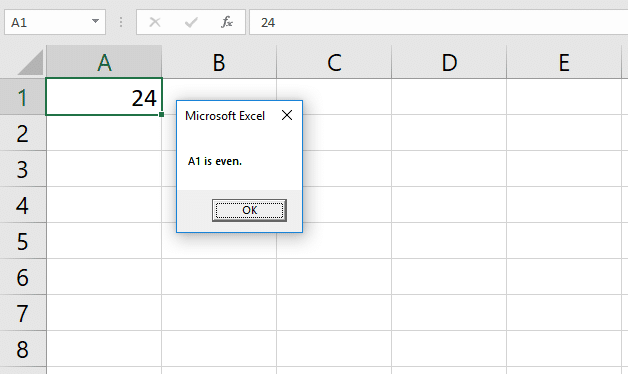This screenshot has width=628, height=374.
Task: Click the formula bar showing 24
Action: click(439, 22)
